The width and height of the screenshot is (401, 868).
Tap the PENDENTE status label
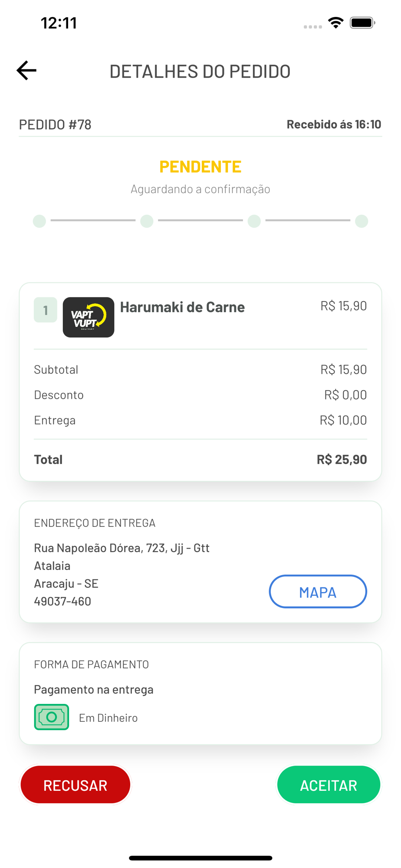(200, 167)
